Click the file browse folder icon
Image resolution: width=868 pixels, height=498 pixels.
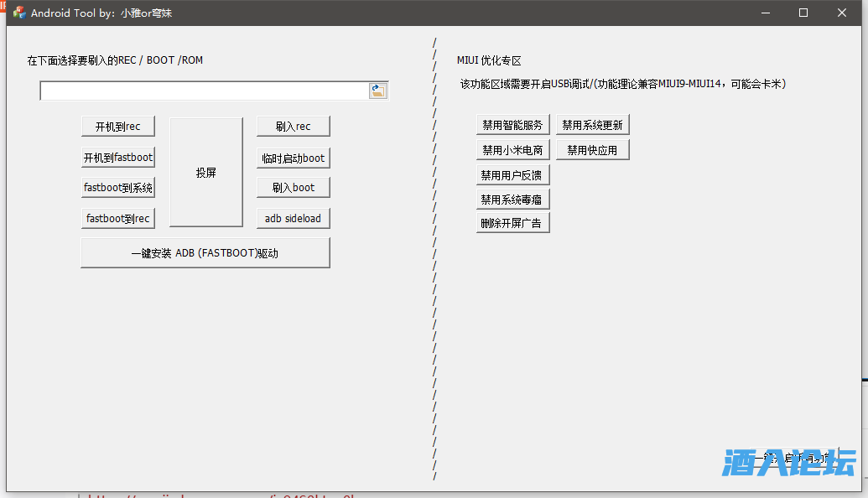[378, 91]
